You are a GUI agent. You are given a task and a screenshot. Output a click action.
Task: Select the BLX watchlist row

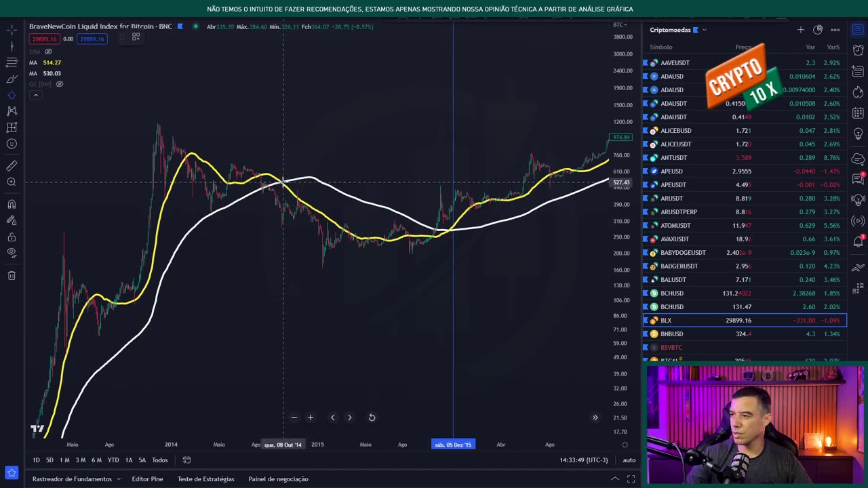click(745, 321)
